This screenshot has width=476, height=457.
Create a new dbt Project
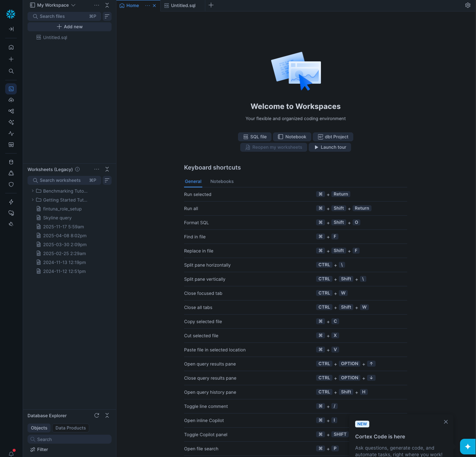(333, 137)
